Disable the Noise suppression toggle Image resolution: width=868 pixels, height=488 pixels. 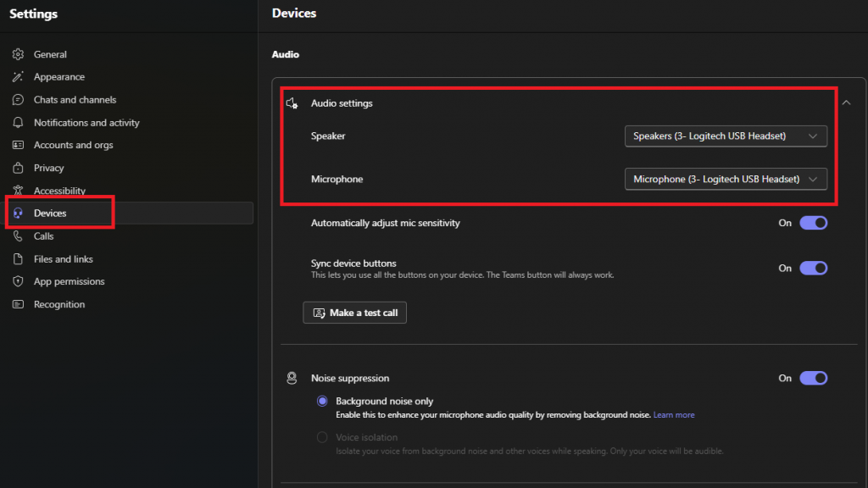813,378
